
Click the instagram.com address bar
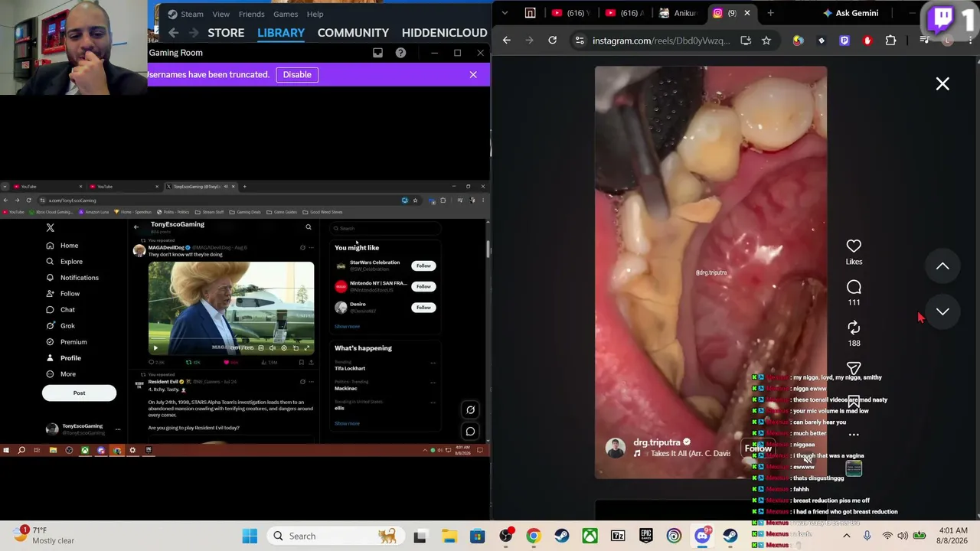pos(661,41)
